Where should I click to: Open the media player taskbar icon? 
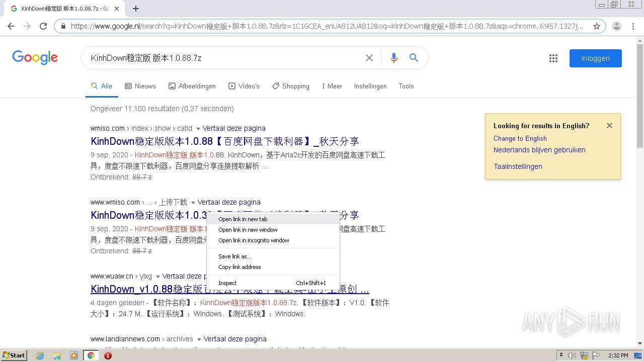coord(74,355)
